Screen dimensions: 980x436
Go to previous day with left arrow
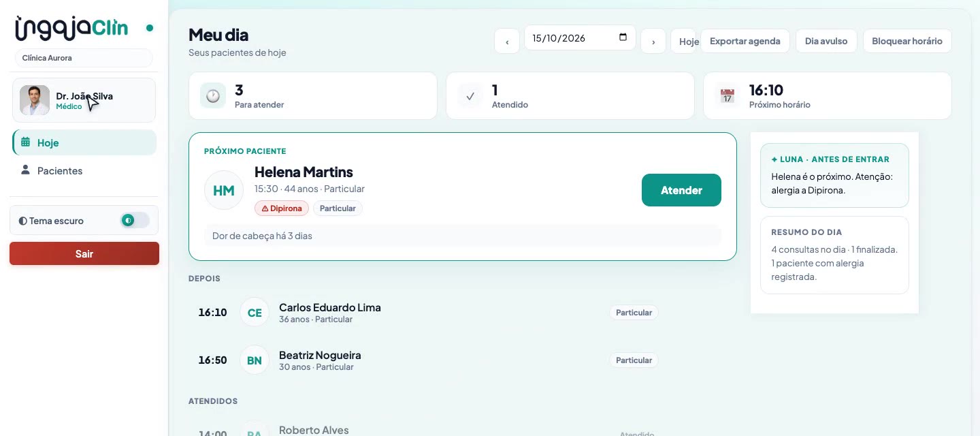tap(507, 41)
